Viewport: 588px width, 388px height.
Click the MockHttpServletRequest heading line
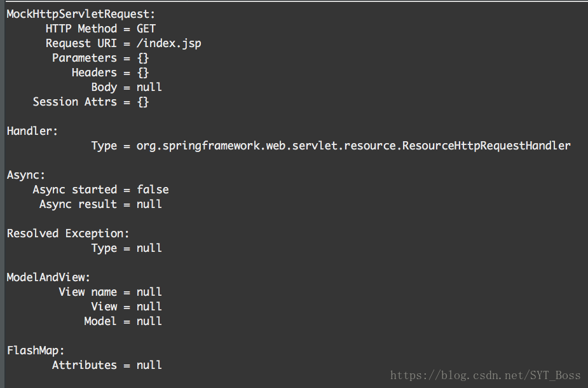[x=81, y=14]
